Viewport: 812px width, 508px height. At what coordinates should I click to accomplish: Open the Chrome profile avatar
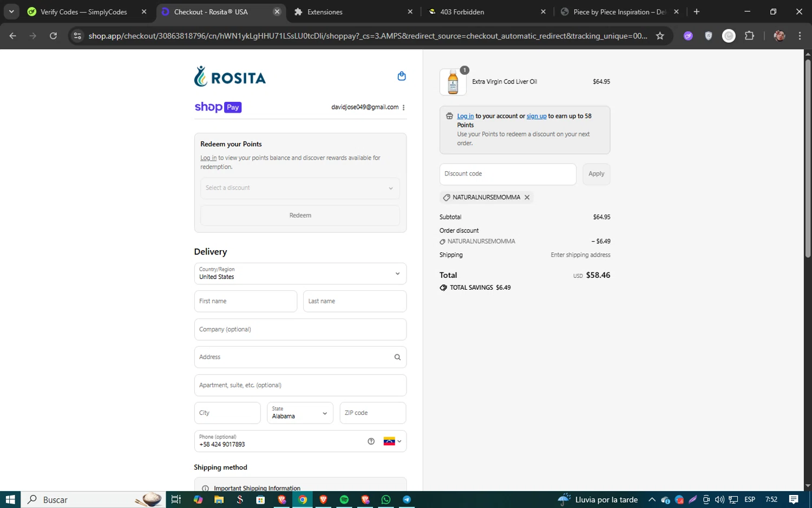[x=780, y=36]
